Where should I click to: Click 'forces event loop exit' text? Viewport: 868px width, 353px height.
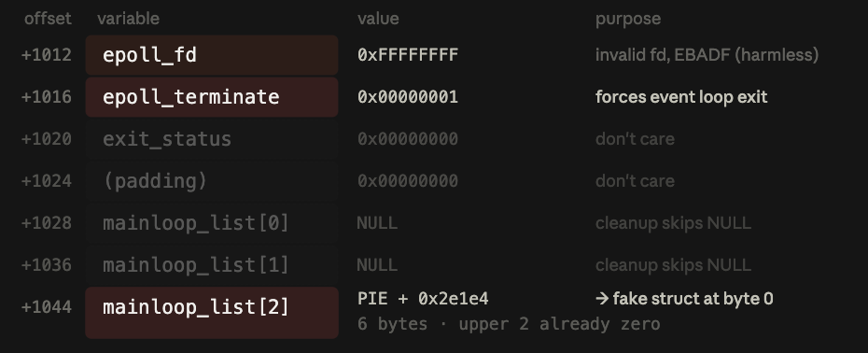point(681,97)
